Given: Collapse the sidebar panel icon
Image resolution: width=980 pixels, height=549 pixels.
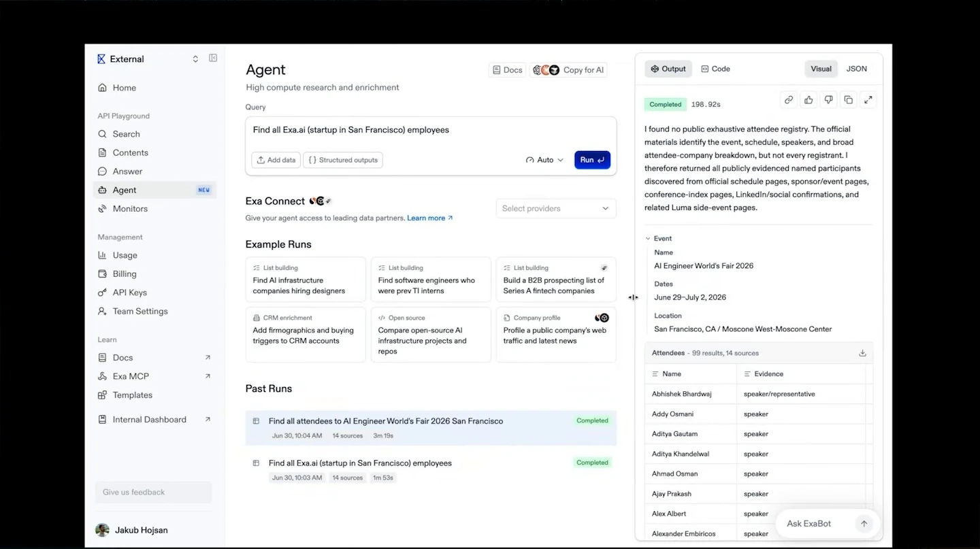Looking at the screenshot, I should [213, 59].
